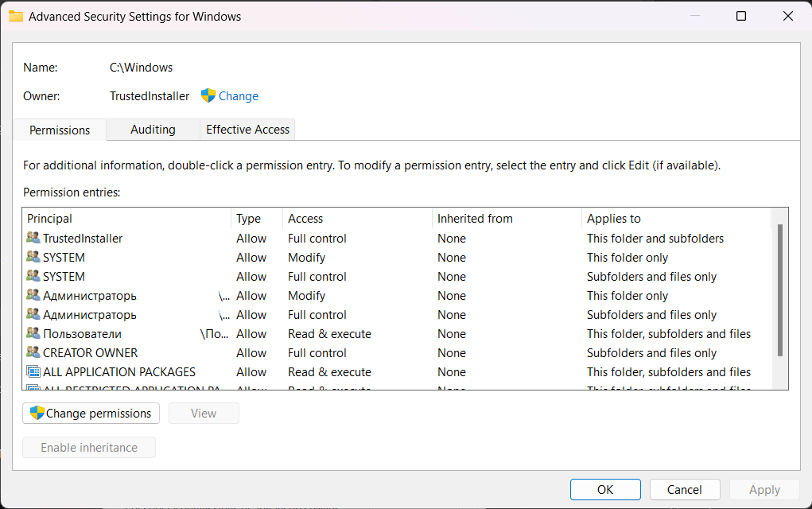The image size is (812, 509).
Task: Click the TrustedInstaller principal user icon
Action: pyautogui.click(x=33, y=238)
